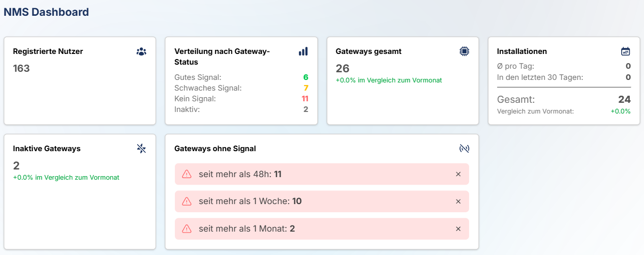The height and width of the screenshot is (255, 644).
Task: Click the Gesamt installations value 24
Action: [x=624, y=100]
